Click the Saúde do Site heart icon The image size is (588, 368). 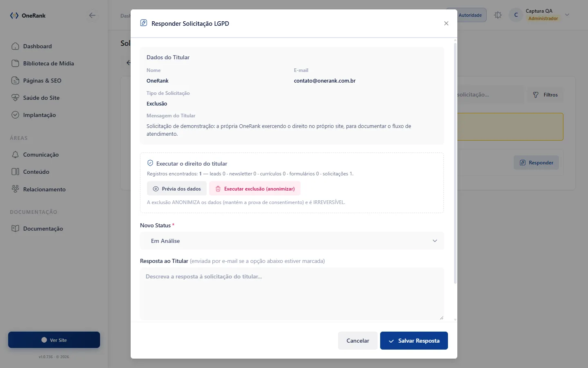pos(16,98)
